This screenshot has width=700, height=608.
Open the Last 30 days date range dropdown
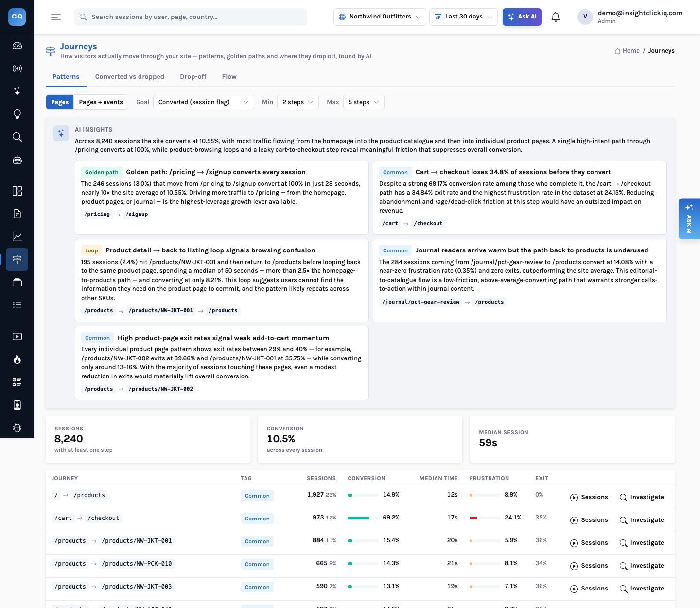tap(464, 17)
